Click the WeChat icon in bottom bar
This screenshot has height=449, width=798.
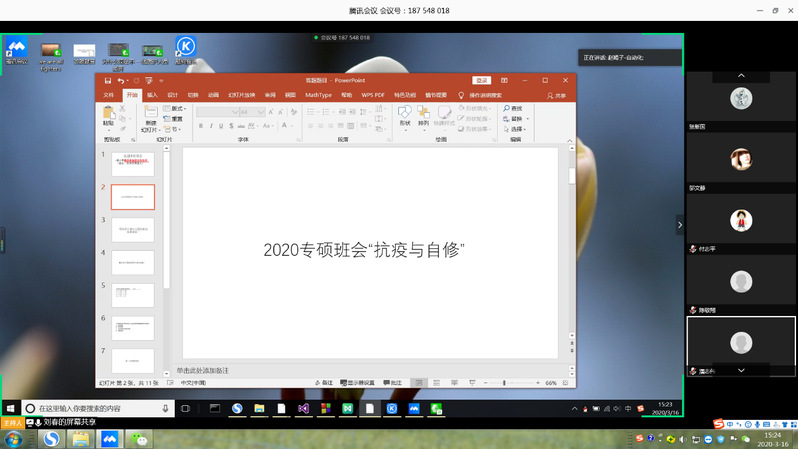(x=143, y=438)
